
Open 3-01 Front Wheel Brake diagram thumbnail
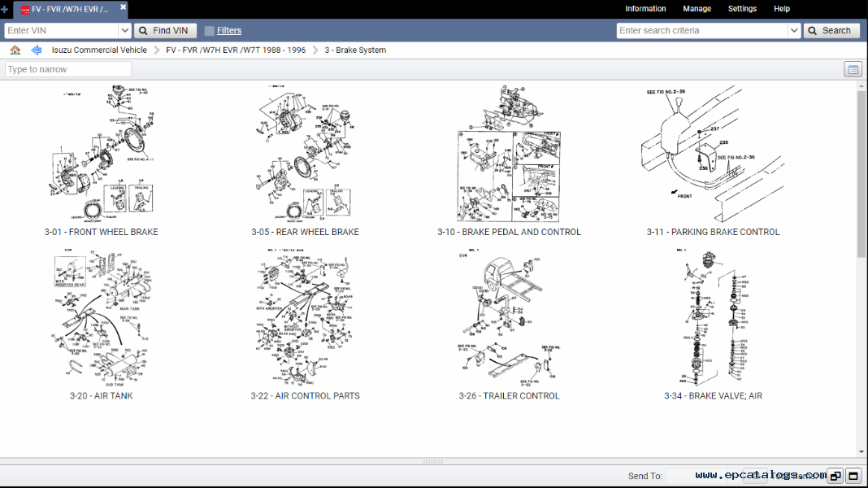click(x=102, y=154)
